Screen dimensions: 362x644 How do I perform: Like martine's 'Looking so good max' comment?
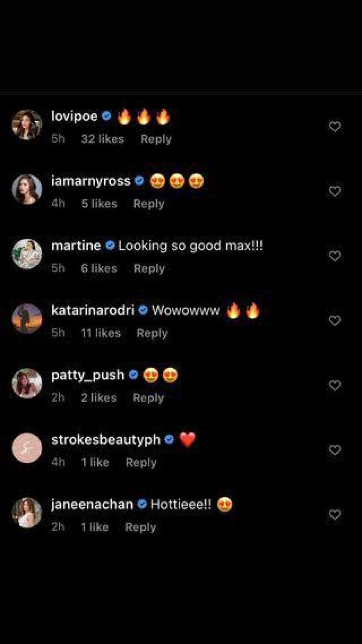click(334, 256)
